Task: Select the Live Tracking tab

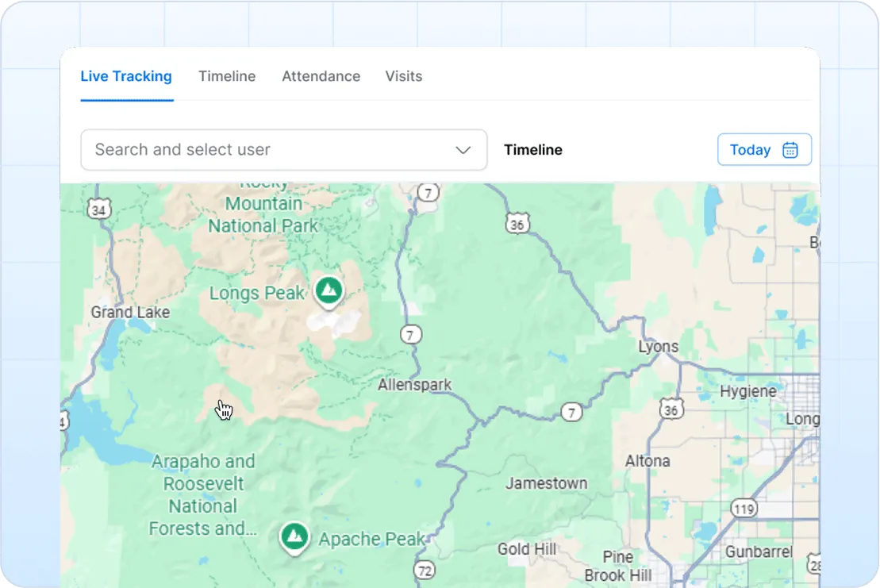Action: click(126, 76)
